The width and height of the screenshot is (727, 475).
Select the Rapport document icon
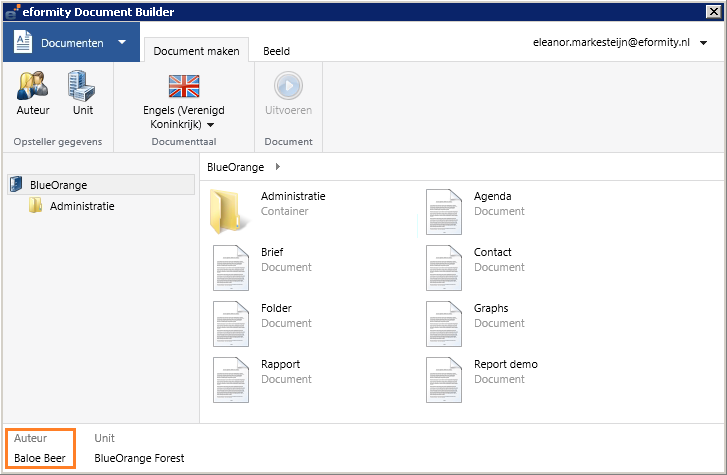pos(231,380)
